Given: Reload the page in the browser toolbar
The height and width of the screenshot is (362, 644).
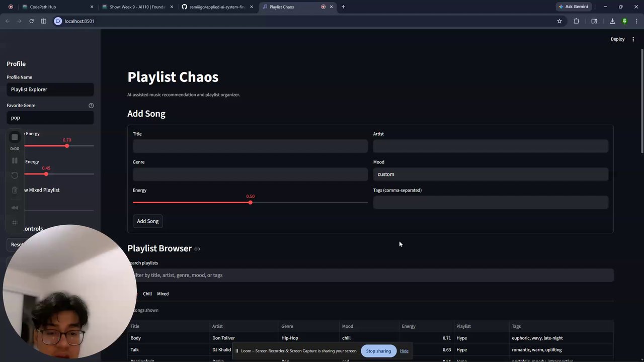Looking at the screenshot, I should 31,21.
